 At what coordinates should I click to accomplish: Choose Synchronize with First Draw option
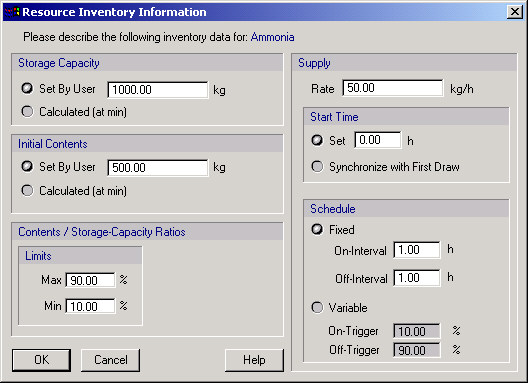coord(317,166)
